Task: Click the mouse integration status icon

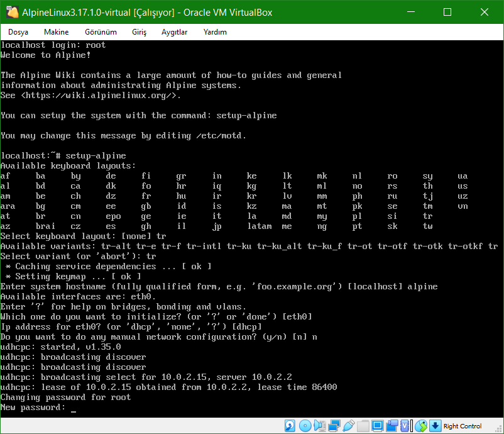Action: click(421, 426)
